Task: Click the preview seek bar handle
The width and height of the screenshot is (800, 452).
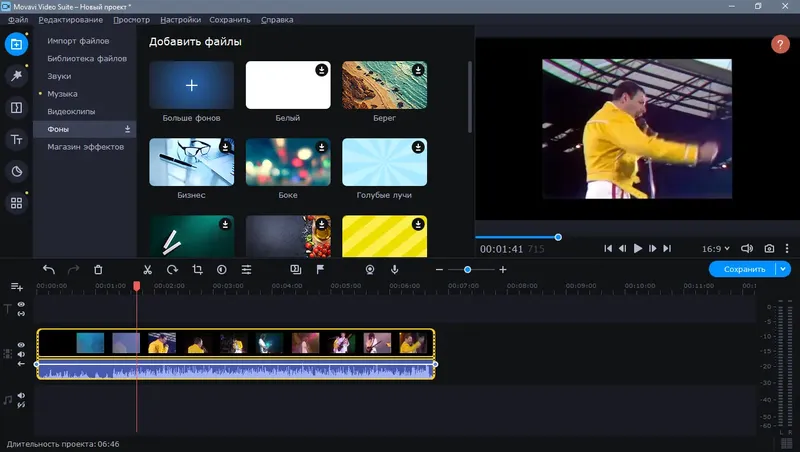Action: coord(558,237)
